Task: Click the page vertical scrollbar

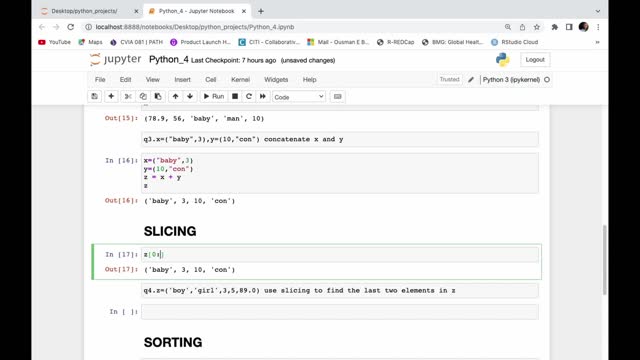Action: pyautogui.click(x=604, y=260)
